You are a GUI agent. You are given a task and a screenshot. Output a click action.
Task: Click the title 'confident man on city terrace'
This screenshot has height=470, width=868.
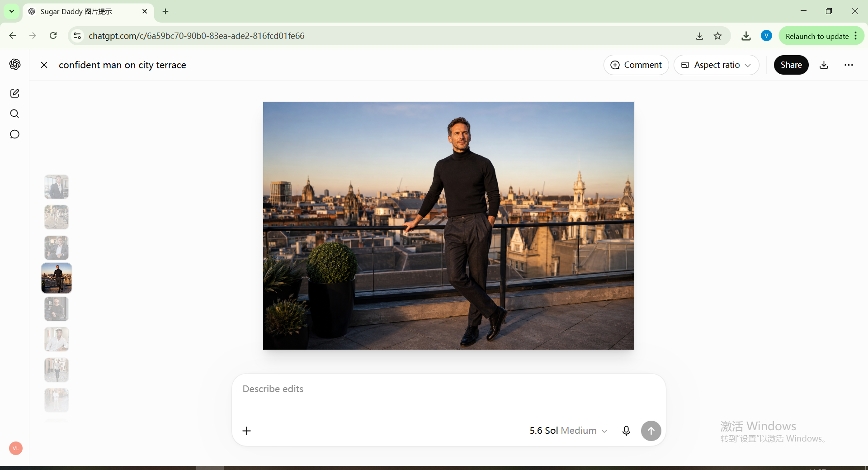pyautogui.click(x=122, y=65)
